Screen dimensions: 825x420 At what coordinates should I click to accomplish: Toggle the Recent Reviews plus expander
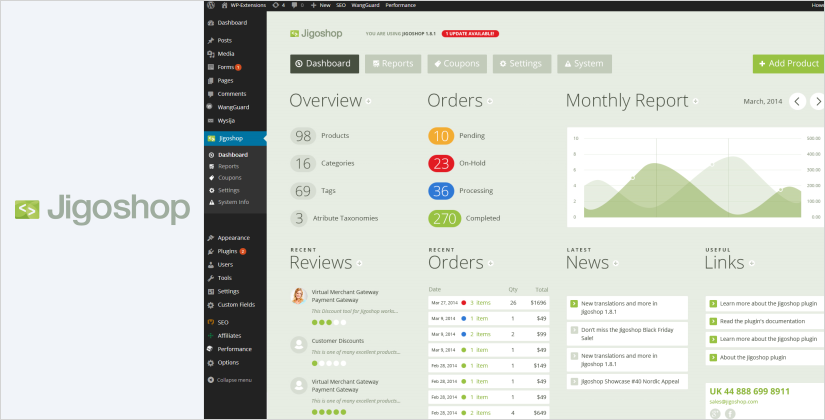(359, 263)
